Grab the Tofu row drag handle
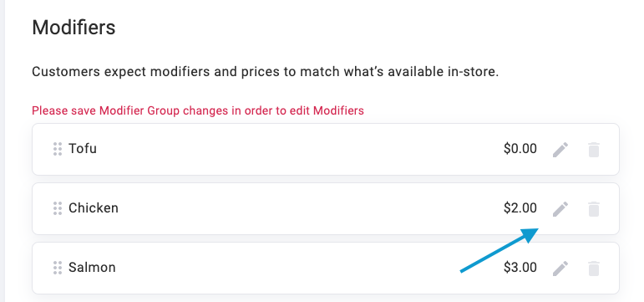Screen dimensions: 644x302 click(58, 149)
